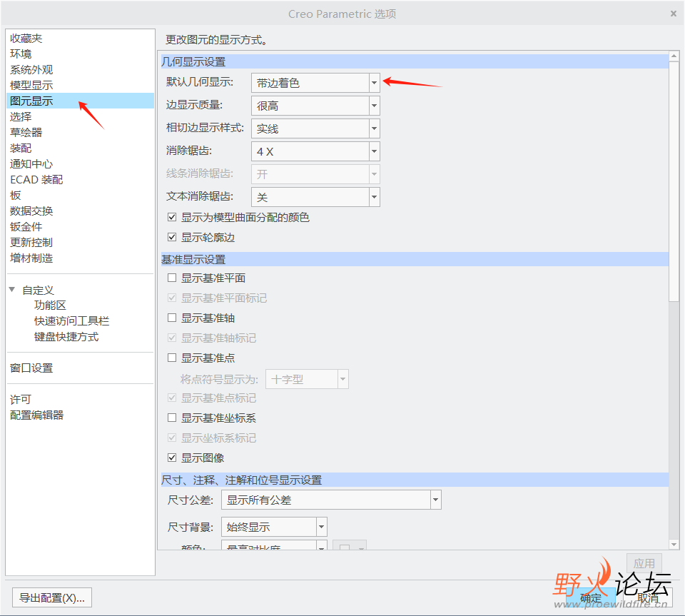685x616 pixels.
Task: Enable the 显示基准平面 checkbox
Action: pyautogui.click(x=172, y=278)
